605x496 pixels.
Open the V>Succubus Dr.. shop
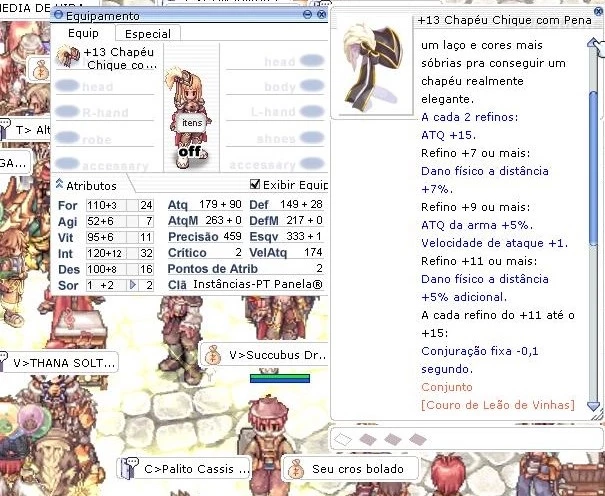pyautogui.click(x=264, y=355)
